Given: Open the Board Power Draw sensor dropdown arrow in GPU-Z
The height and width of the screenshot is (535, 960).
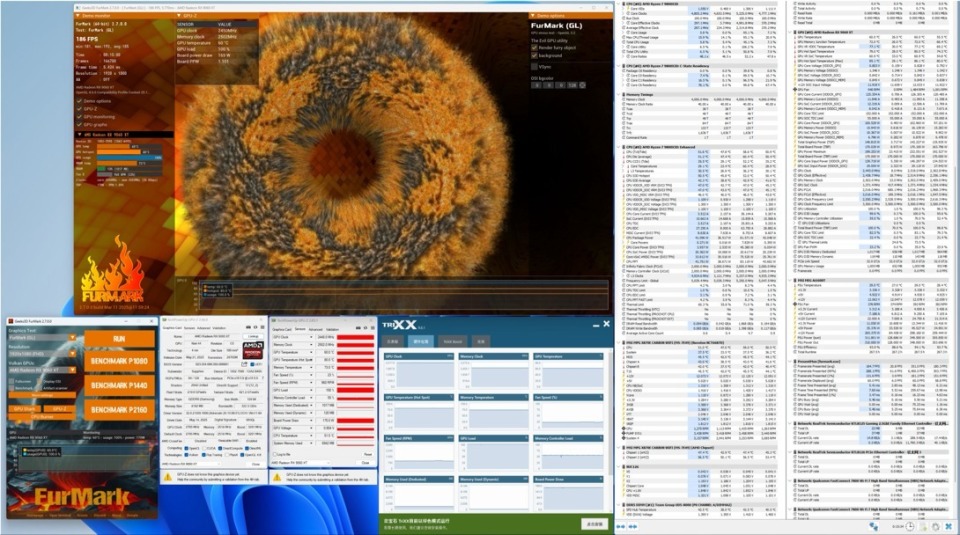Looking at the screenshot, I should [x=311, y=421].
